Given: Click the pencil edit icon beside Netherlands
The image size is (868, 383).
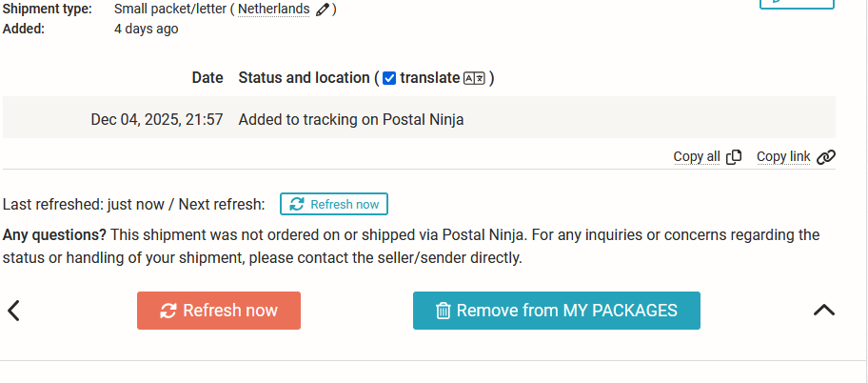Looking at the screenshot, I should click(324, 10).
